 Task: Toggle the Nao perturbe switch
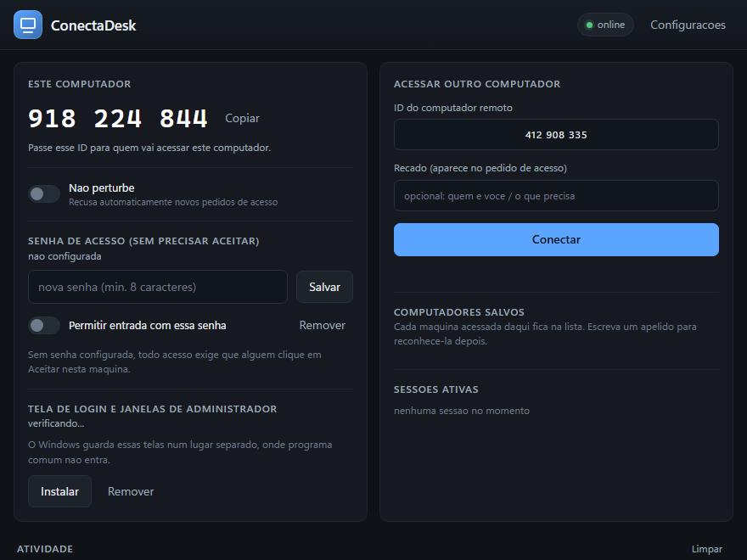44,193
